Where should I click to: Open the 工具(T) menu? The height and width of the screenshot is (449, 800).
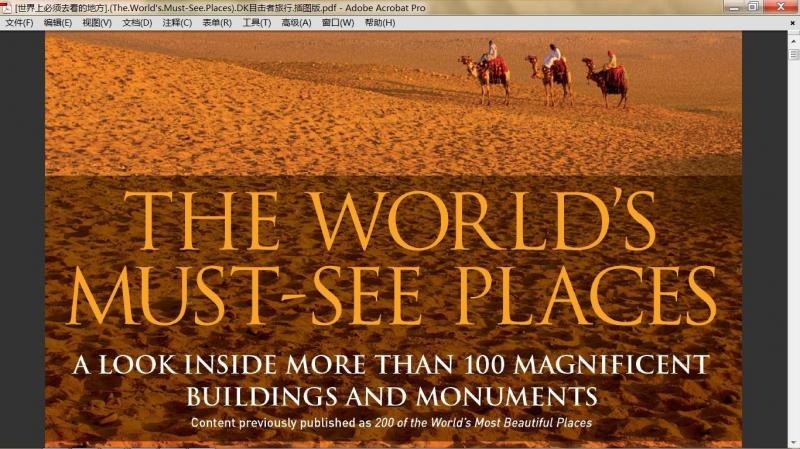tap(257, 23)
